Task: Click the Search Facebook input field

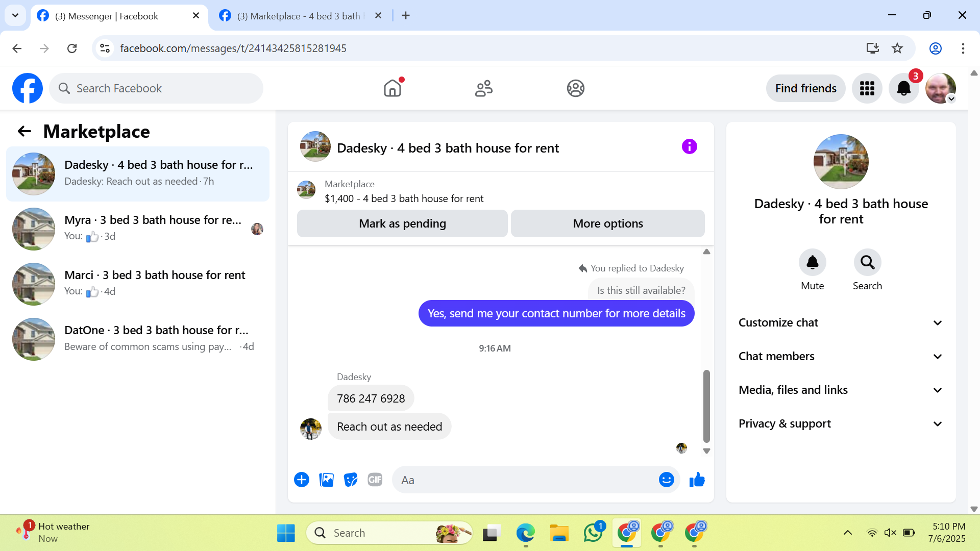Action: click(156, 88)
